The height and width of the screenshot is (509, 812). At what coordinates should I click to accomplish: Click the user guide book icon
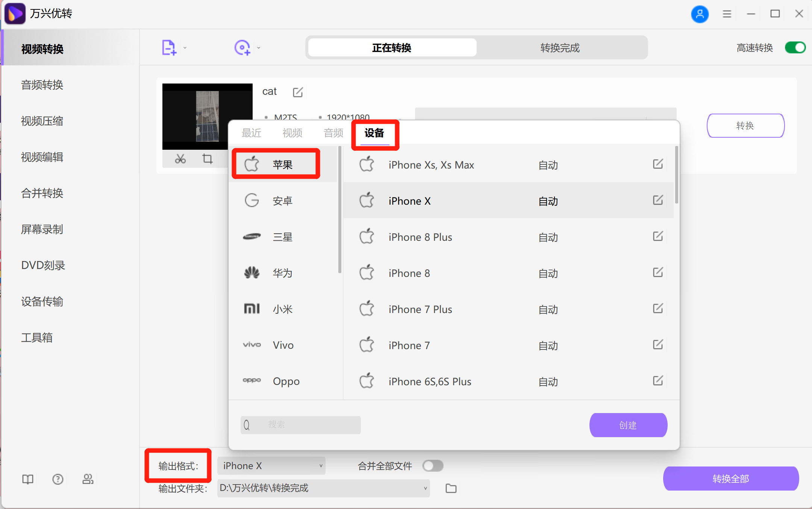tap(28, 479)
